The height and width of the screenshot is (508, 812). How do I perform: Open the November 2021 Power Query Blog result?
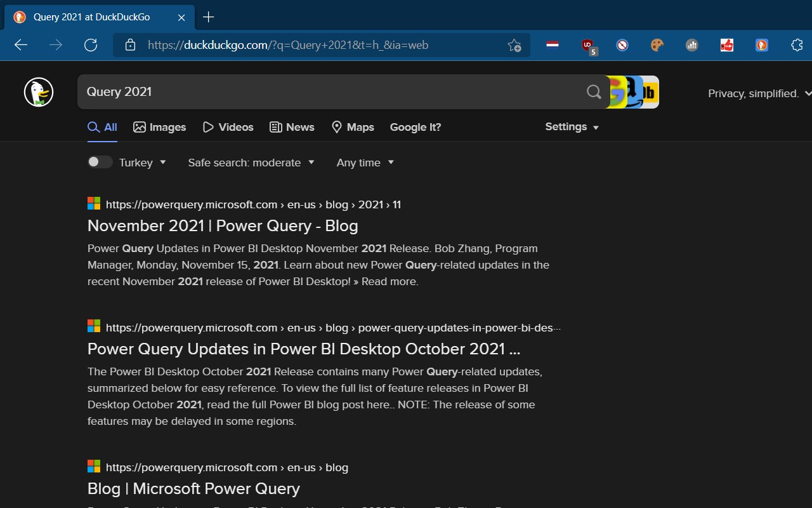pyautogui.click(x=223, y=226)
